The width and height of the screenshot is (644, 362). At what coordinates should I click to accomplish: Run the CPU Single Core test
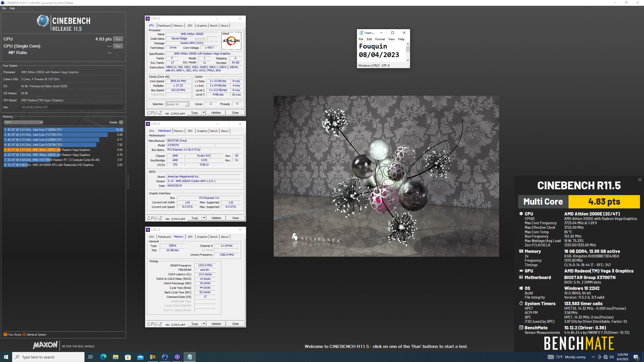(118, 46)
